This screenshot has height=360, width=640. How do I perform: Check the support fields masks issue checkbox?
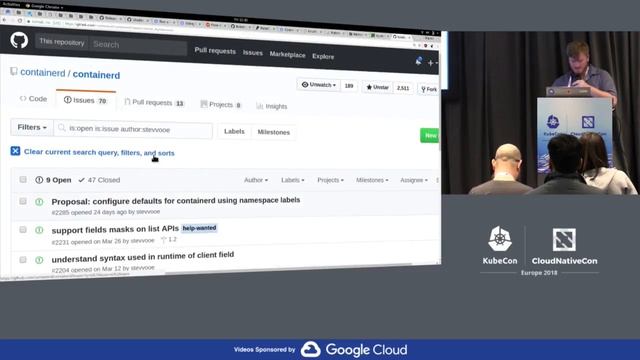(23, 229)
